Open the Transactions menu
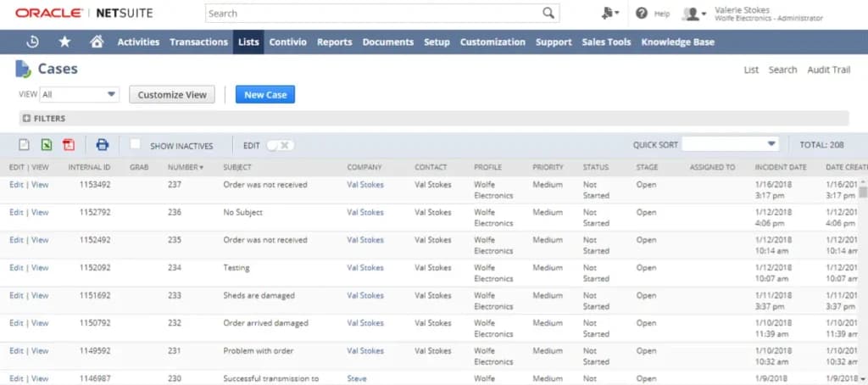This screenshot has width=868, height=385. pos(198,42)
